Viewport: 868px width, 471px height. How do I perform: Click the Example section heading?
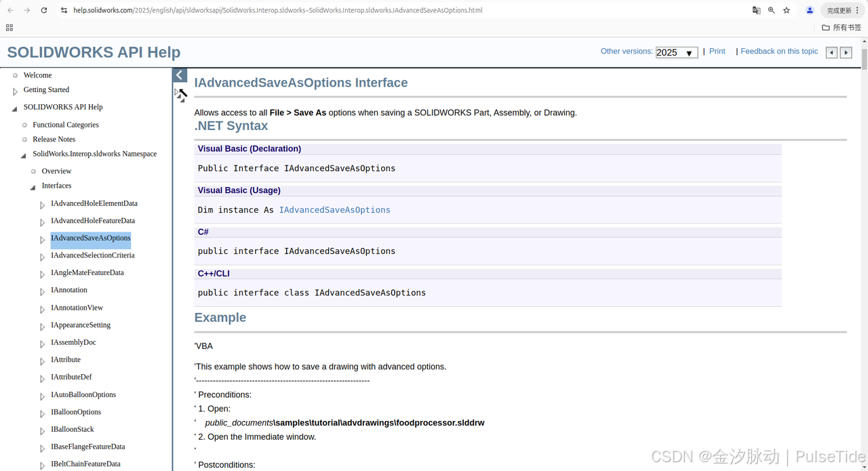pos(220,317)
